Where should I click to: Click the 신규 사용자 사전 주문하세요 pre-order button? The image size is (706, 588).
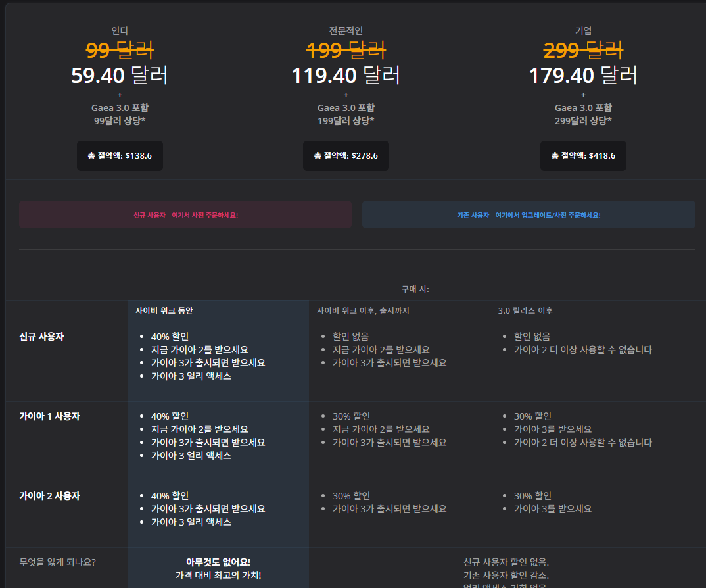pos(185,215)
